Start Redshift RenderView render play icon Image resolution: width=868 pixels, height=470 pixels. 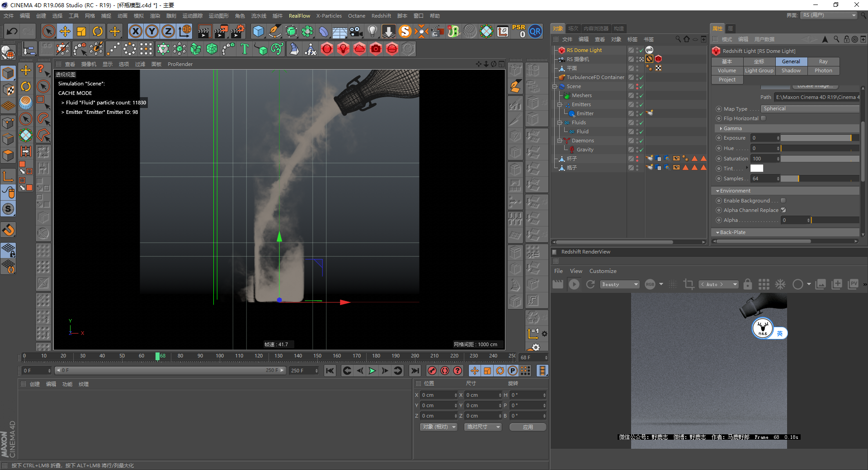(574, 284)
